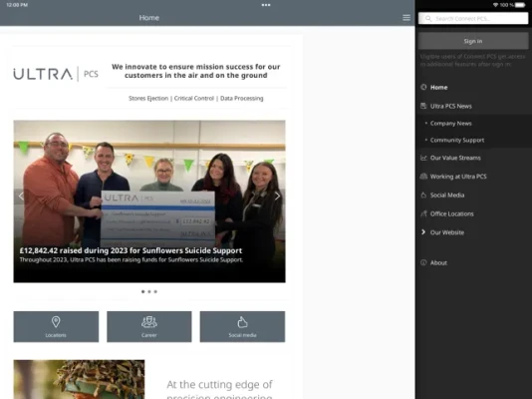Tap the Wi-Fi icon in status bar
532x399 pixels.
(x=496, y=5)
